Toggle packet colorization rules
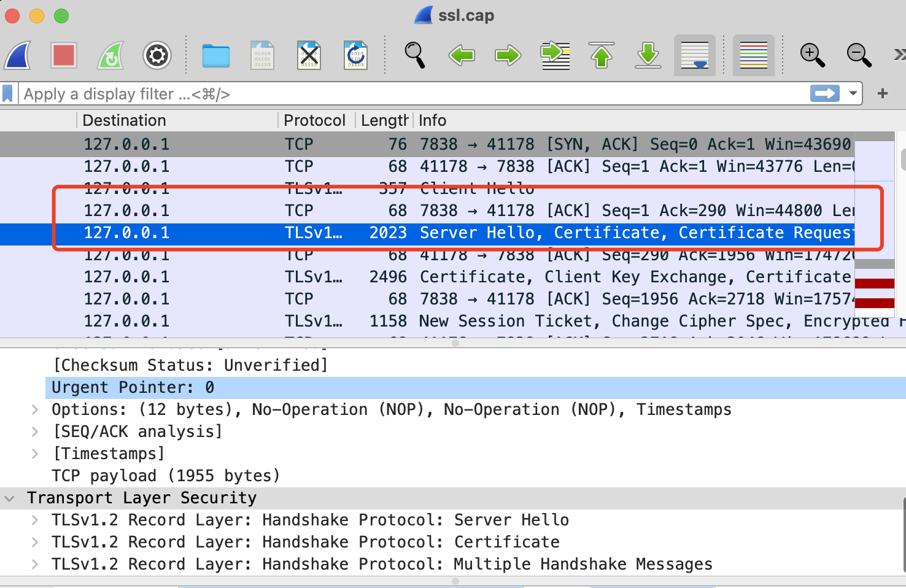Image resolution: width=906 pixels, height=588 pixels. point(754,55)
